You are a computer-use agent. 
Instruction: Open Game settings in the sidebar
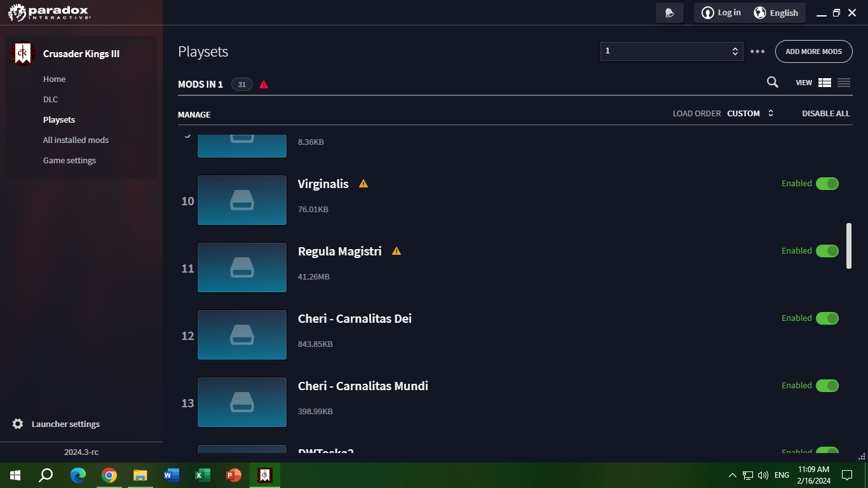click(70, 161)
